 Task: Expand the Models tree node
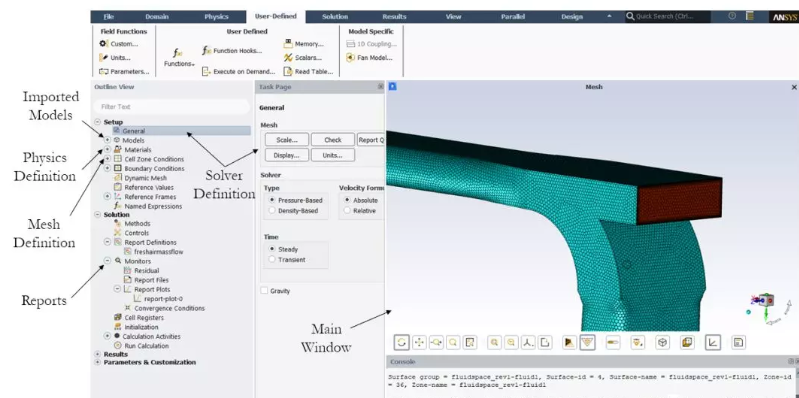(x=107, y=140)
